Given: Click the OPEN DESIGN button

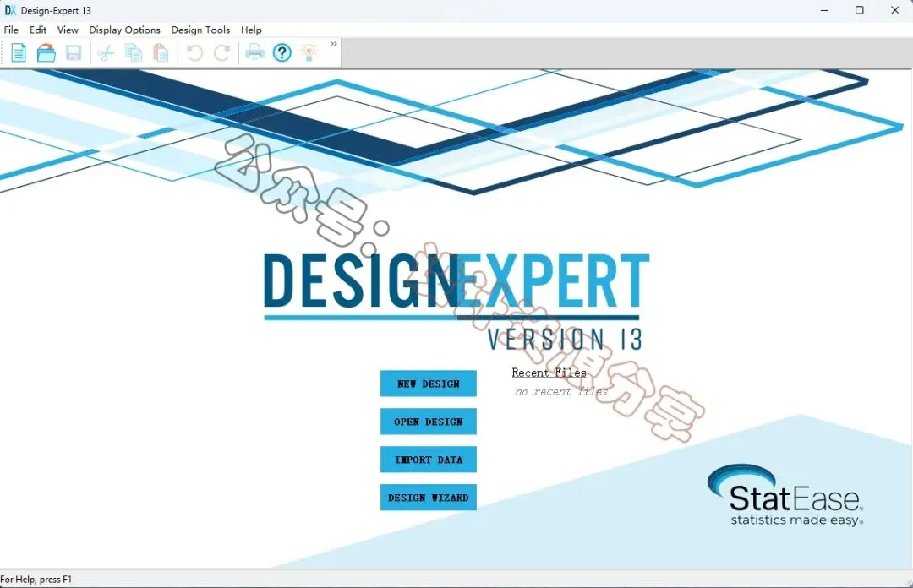Looking at the screenshot, I should click(x=429, y=422).
